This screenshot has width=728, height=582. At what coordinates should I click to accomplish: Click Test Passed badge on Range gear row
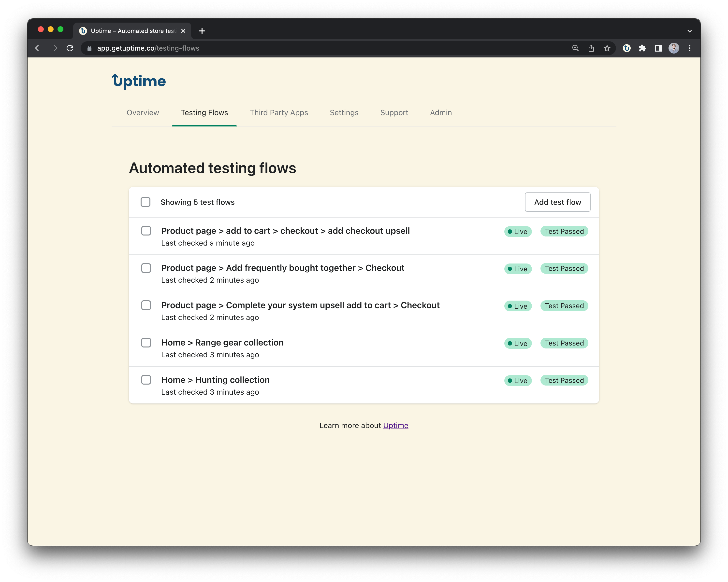tap(564, 343)
